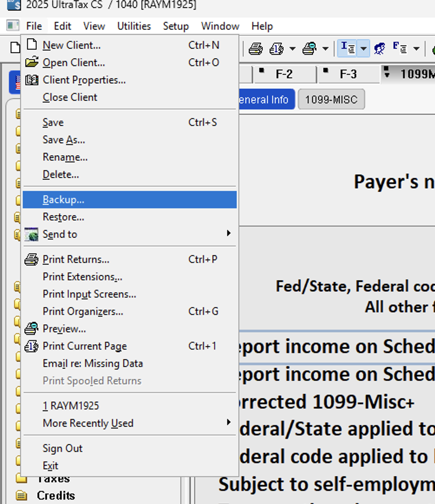435x504 pixels.
Task: Click the new document toolbar icon
Action: tap(15, 48)
